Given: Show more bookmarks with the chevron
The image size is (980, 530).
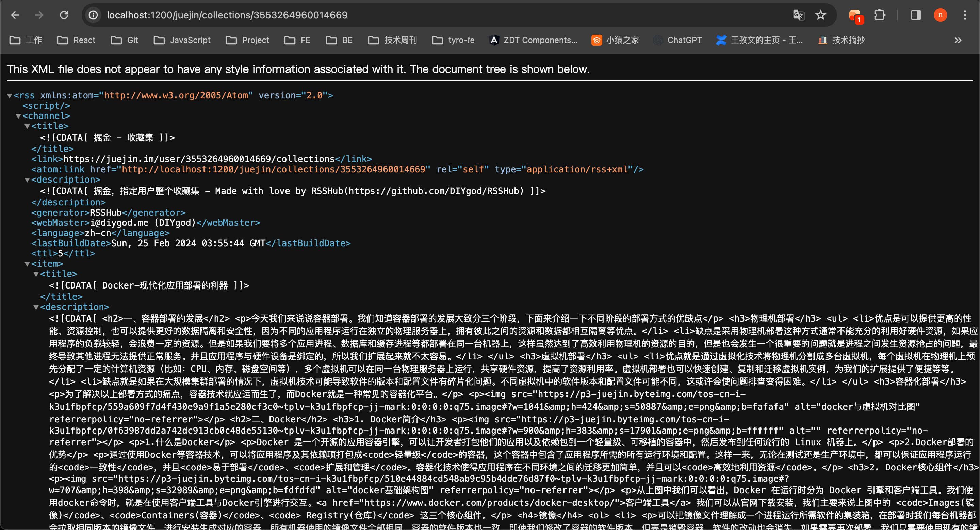Looking at the screenshot, I should coord(958,40).
